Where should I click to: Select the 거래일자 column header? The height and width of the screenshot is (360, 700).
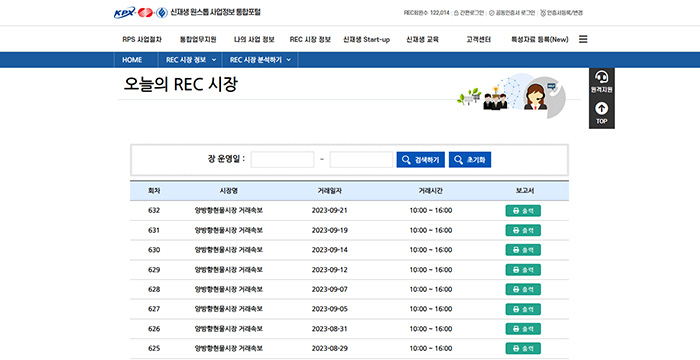329,191
